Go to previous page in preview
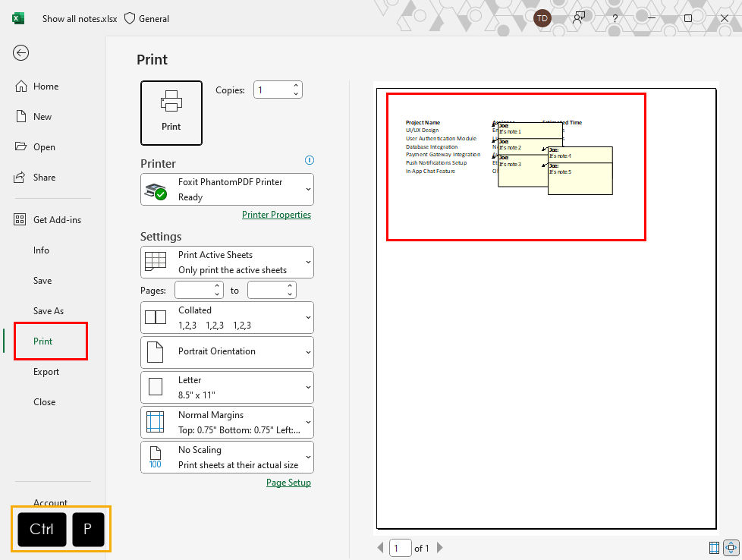The height and width of the screenshot is (560, 742). click(x=380, y=548)
